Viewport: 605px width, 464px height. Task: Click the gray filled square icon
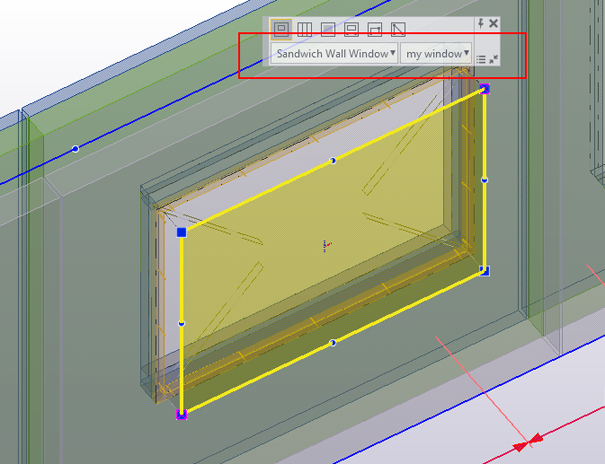click(328, 29)
